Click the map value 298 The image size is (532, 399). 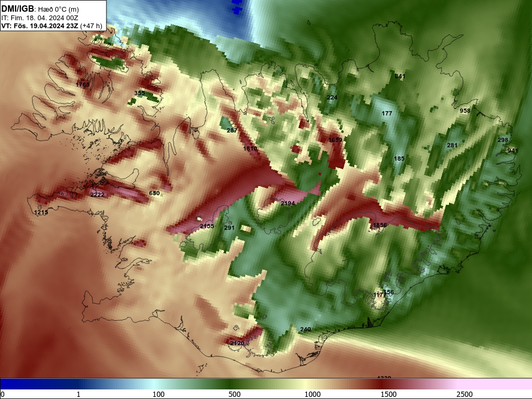[503, 140]
